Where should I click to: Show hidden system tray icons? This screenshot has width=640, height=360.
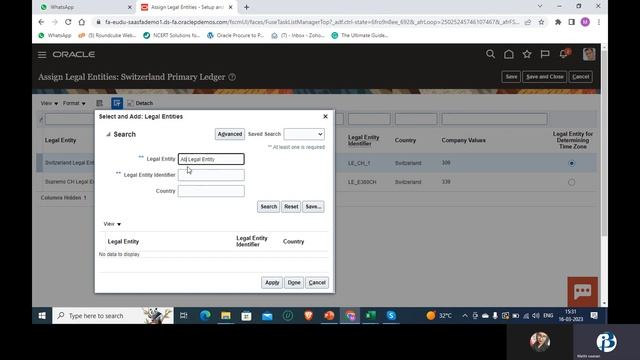tap(464, 316)
